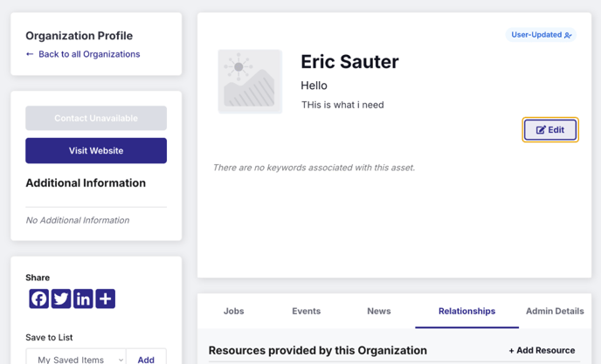Switch to the Jobs tab

click(234, 311)
